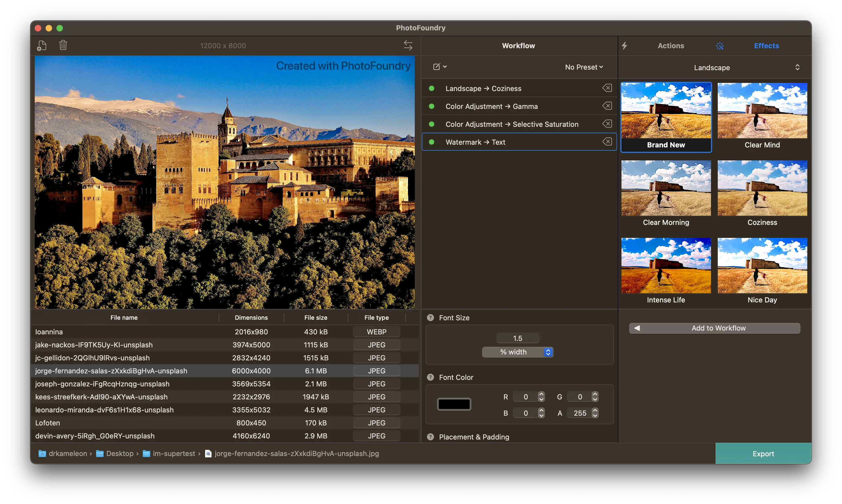
Task: Click the swap arrows icon above preview
Action: pyautogui.click(x=408, y=45)
